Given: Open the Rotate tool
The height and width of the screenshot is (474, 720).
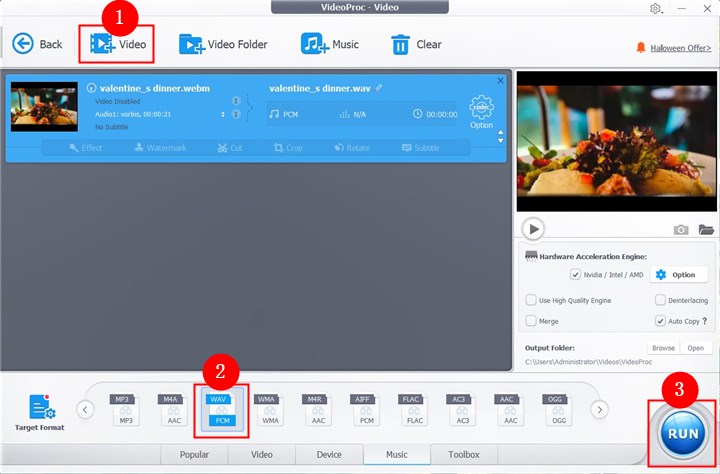Looking at the screenshot, I should [x=352, y=147].
